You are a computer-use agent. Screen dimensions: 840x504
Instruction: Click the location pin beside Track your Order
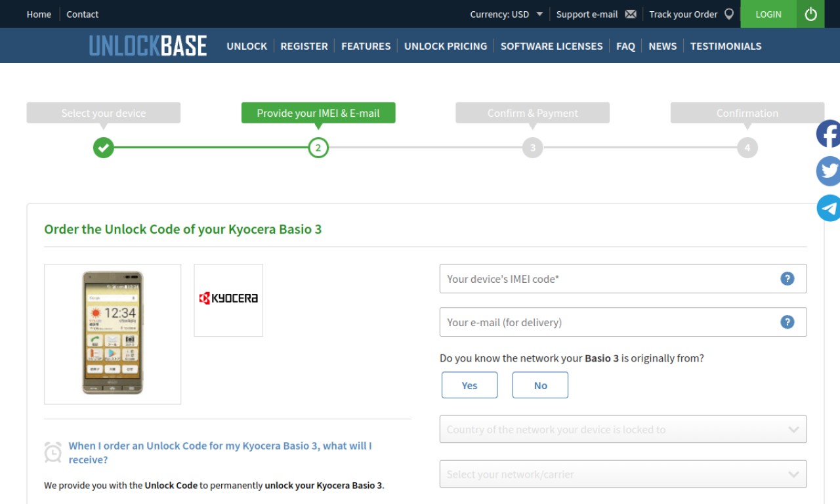click(x=728, y=14)
